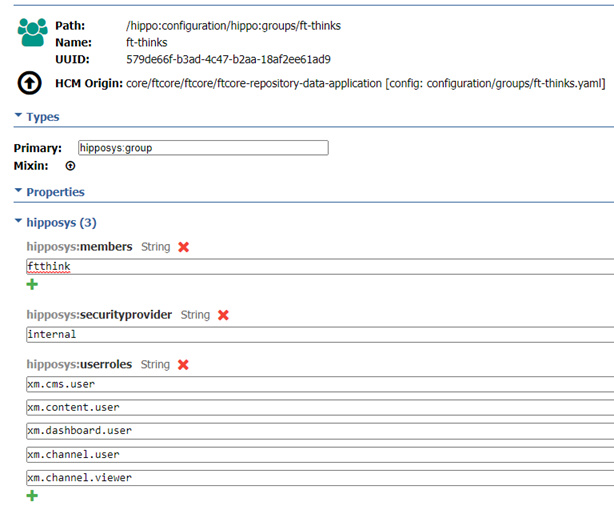Edit the xm.channel.user role field
The height and width of the screenshot is (506, 614).
click(320, 455)
